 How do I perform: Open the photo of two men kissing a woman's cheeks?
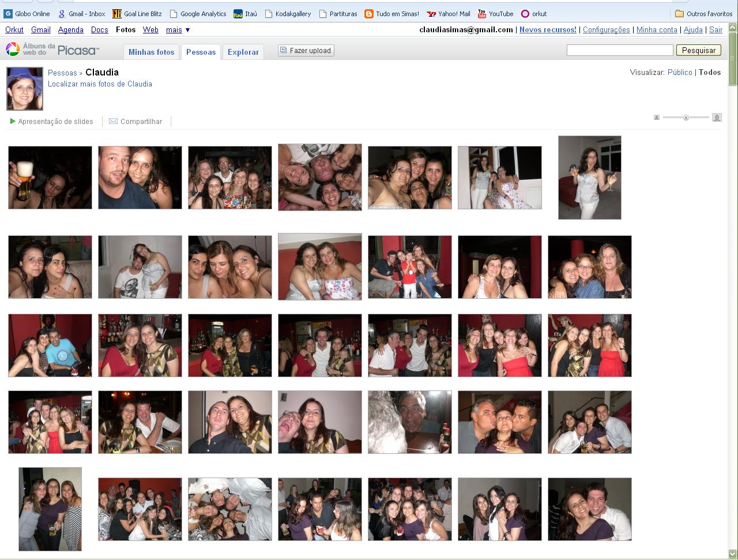(500, 422)
